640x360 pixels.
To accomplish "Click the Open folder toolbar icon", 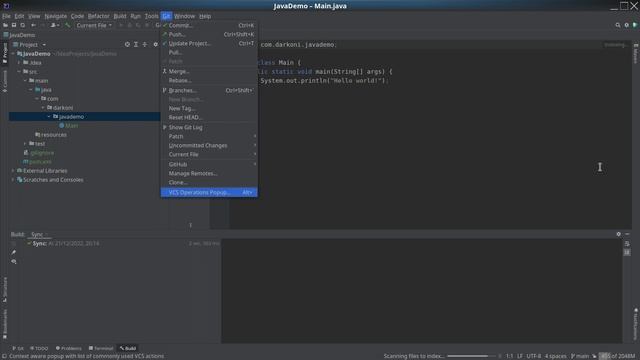I will [5, 25].
